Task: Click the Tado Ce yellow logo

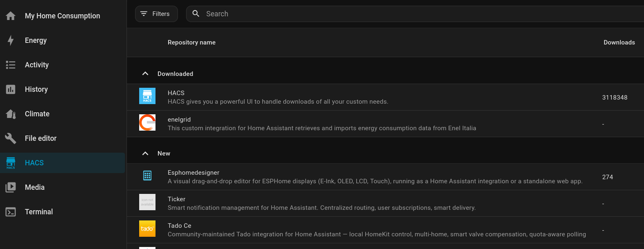Action: coord(147,229)
